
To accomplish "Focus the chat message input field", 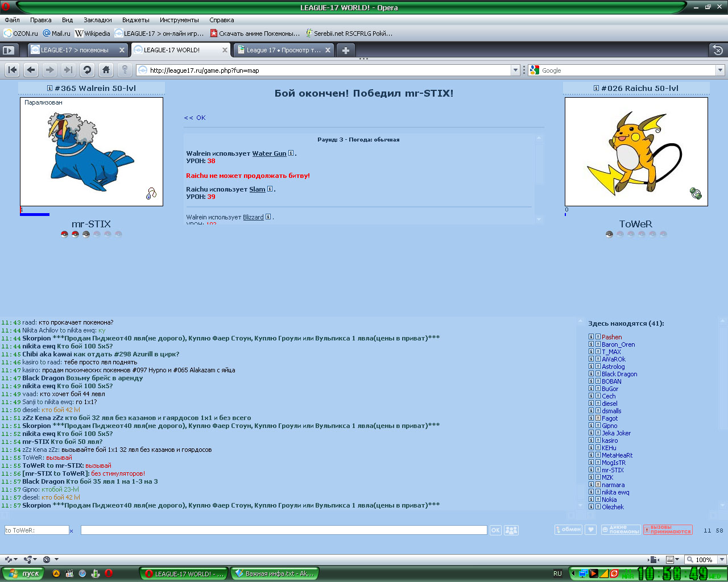I will tap(284, 530).
